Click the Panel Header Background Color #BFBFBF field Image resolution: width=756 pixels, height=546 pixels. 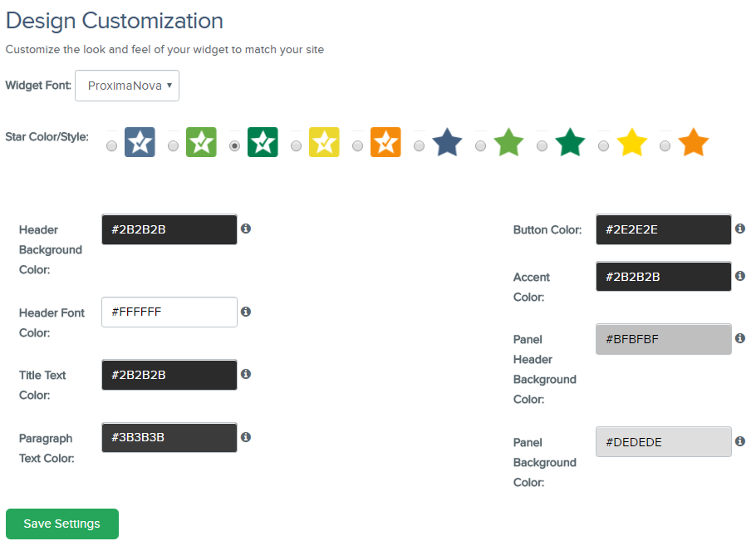[x=663, y=339]
